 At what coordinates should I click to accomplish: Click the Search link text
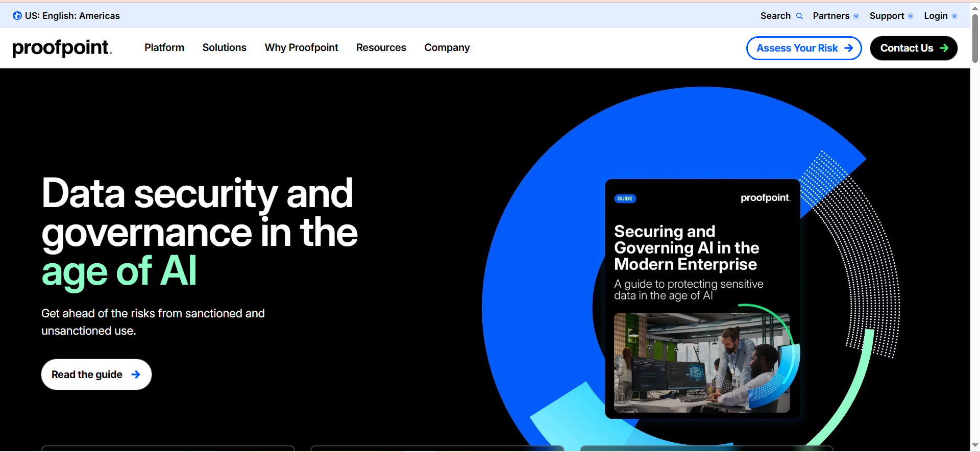point(775,16)
